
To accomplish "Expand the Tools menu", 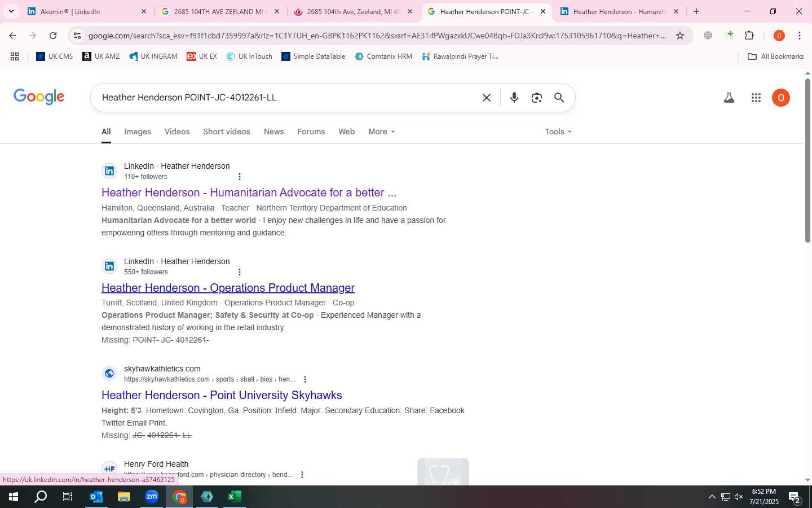I will point(558,132).
